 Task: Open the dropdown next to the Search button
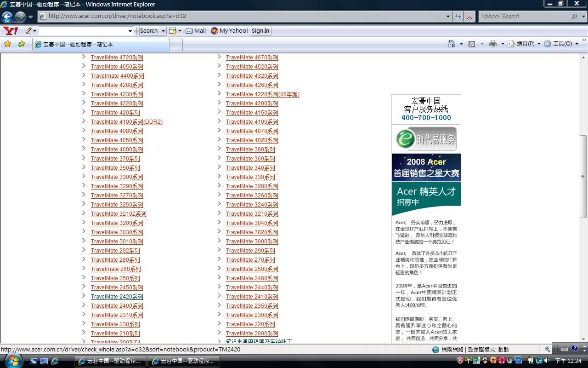click(x=163, y=31)
